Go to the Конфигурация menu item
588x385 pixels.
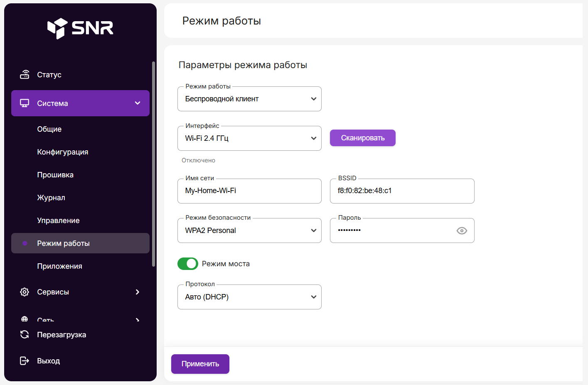(63, 152)
